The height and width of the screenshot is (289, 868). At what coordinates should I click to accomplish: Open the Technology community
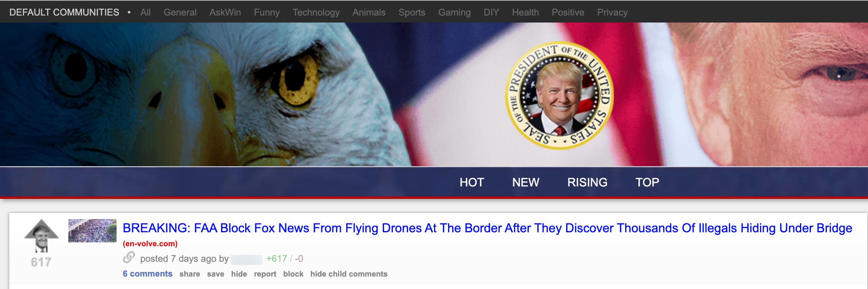pos(316,12)
